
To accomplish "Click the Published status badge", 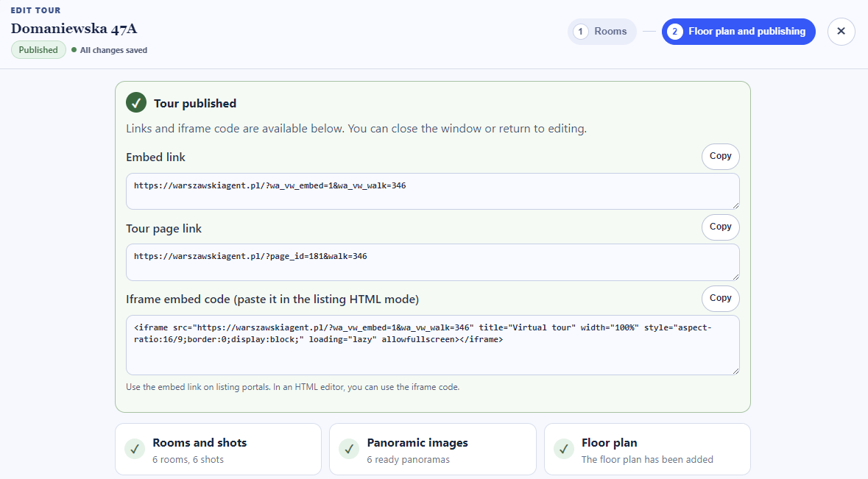I will coord(38,50).
